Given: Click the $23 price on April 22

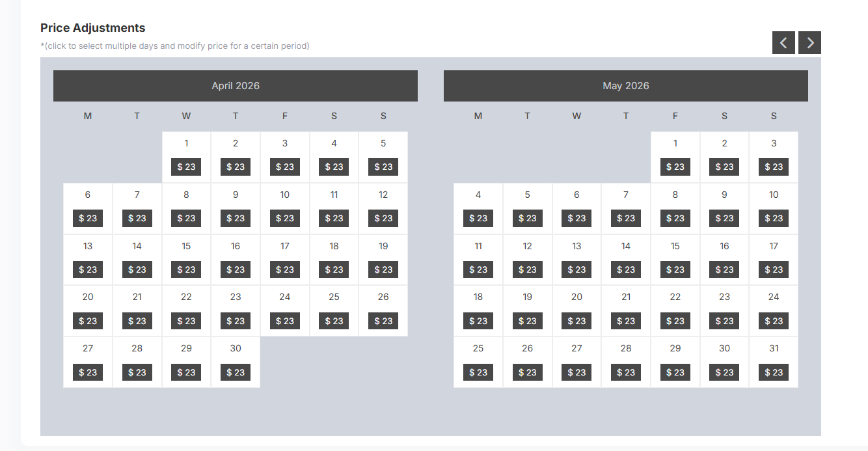Looking at the screenshot, I should point(186,321).
